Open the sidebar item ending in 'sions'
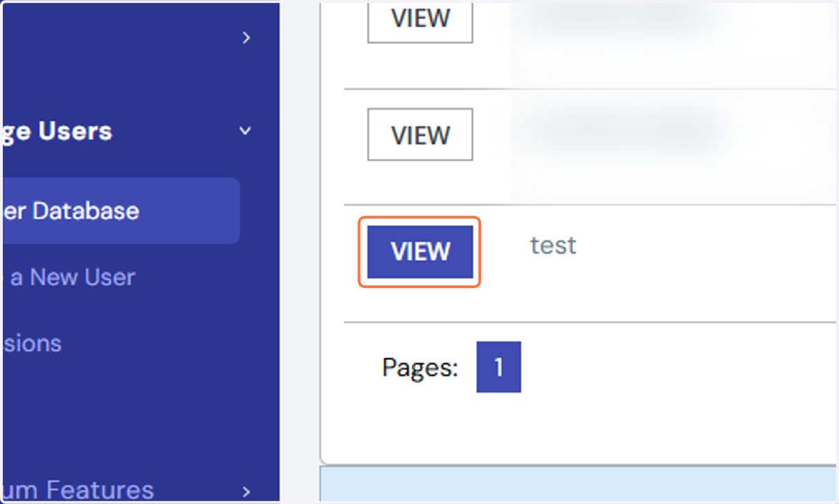 [32, 343]
